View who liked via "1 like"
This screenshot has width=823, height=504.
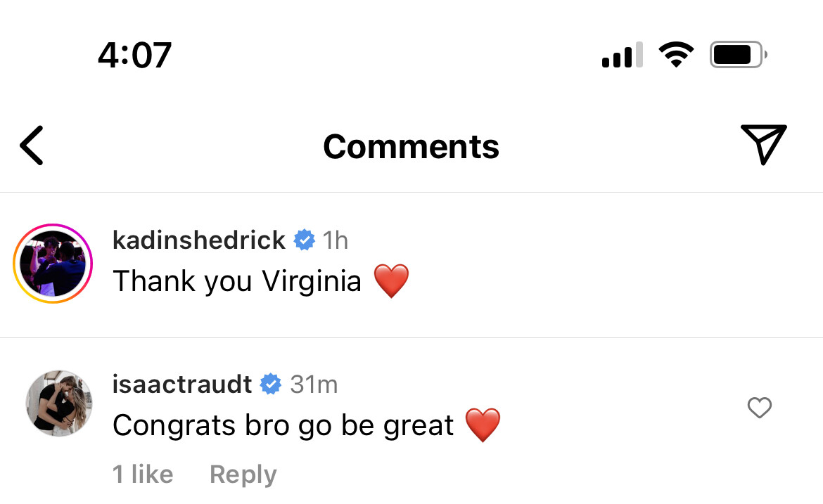(x=143, y=475)
